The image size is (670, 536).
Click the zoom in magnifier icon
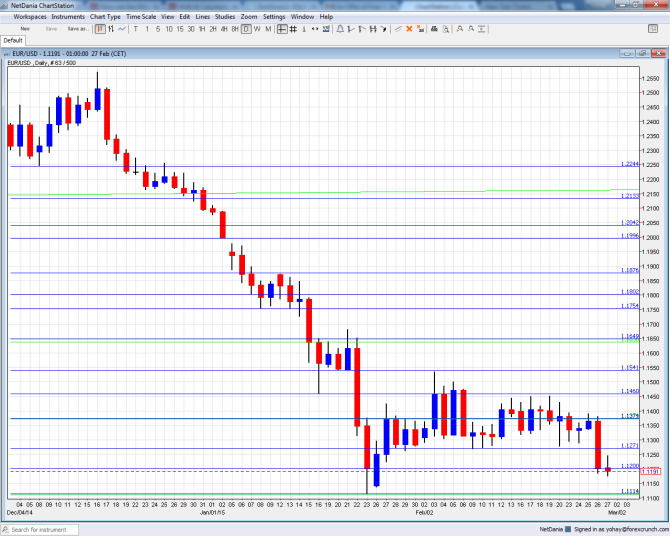click(x=460, y=29)
